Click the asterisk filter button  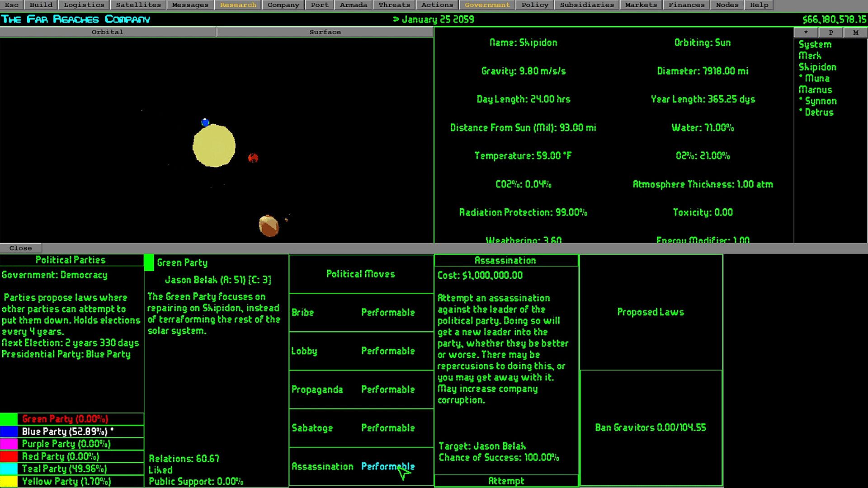(806, 32)
